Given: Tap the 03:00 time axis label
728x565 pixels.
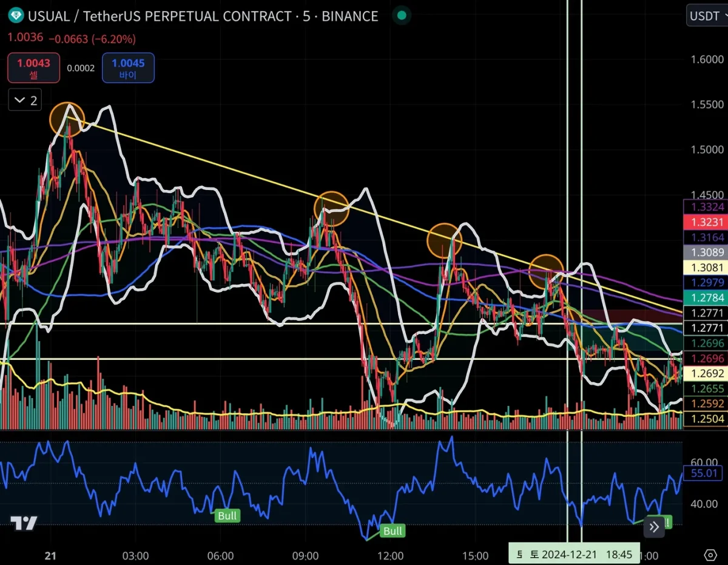Looking at the screenshot, I should pyautogui.click(x=135, y=555).
